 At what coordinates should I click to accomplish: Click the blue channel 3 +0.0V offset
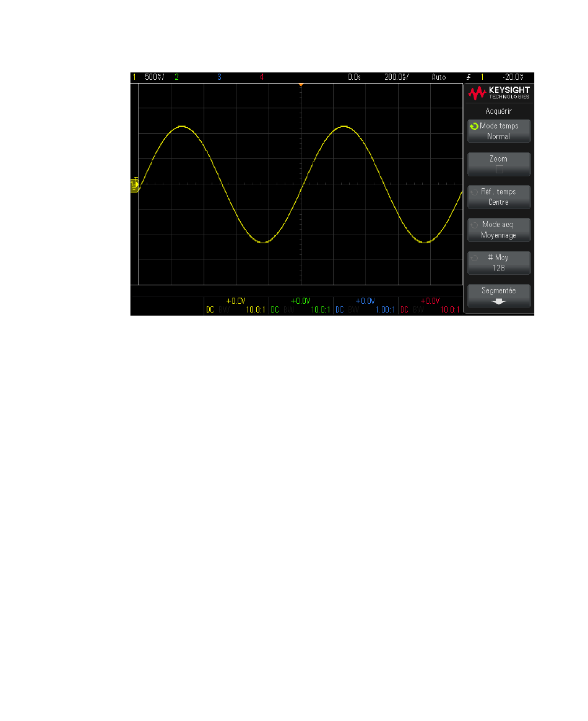[366, 301]
